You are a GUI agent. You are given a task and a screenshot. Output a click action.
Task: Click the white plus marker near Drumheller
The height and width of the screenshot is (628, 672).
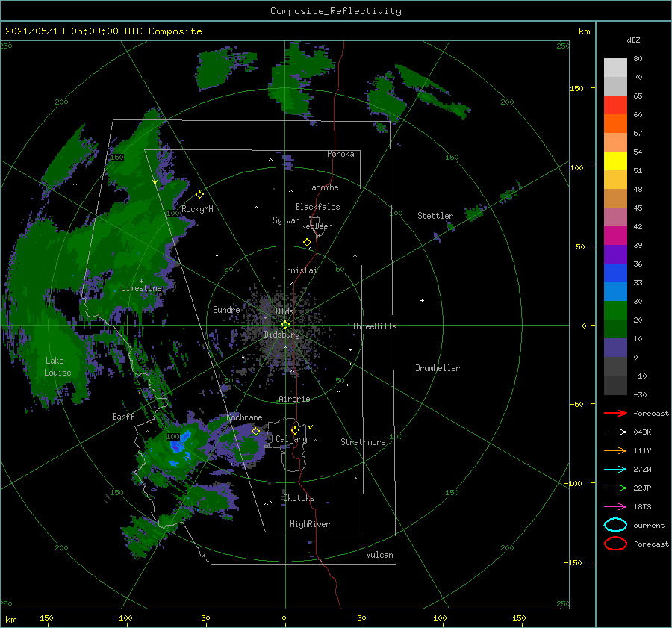[422, 300]
